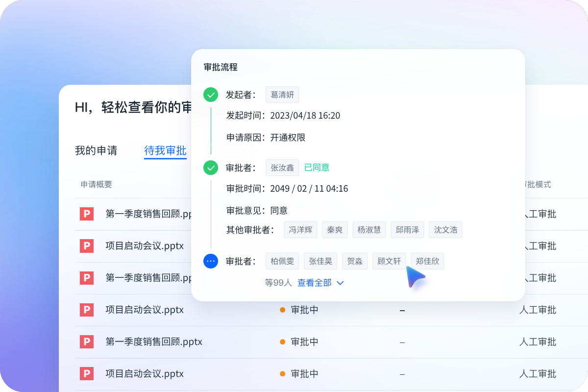The image size is (588, 392).
Task: Click the 已同意 approval status label
Action: pyautogui.click(x=317, y=168)
